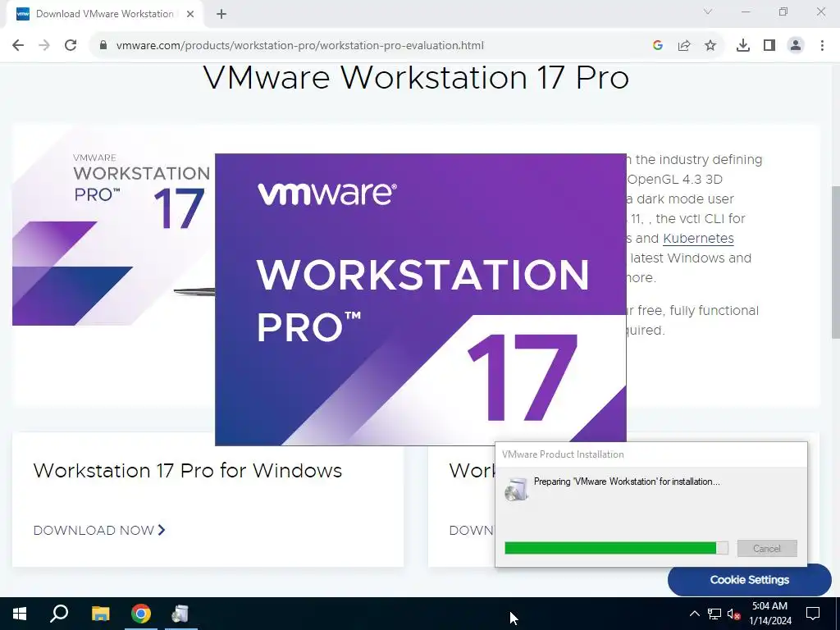Click the Workstation Pro 17 product box image
The width and height of the screenshot is (840, 630).
[x=113, y=225]
